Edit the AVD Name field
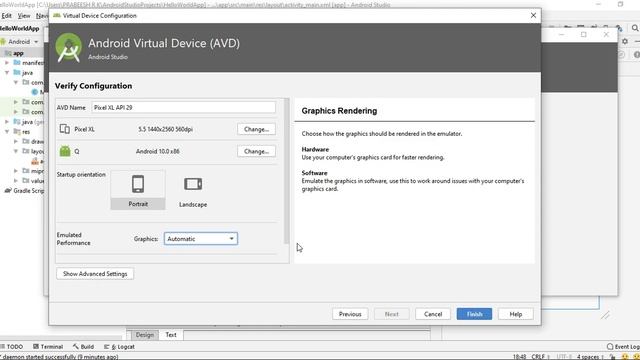 [183, 107]
